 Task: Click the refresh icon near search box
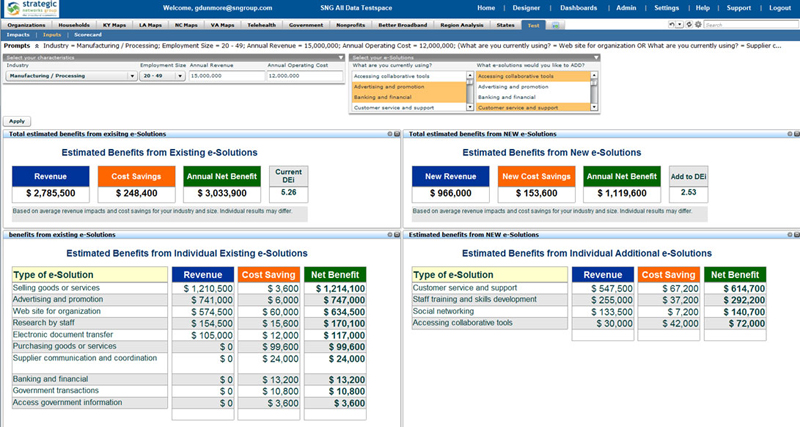pos(689,24)
